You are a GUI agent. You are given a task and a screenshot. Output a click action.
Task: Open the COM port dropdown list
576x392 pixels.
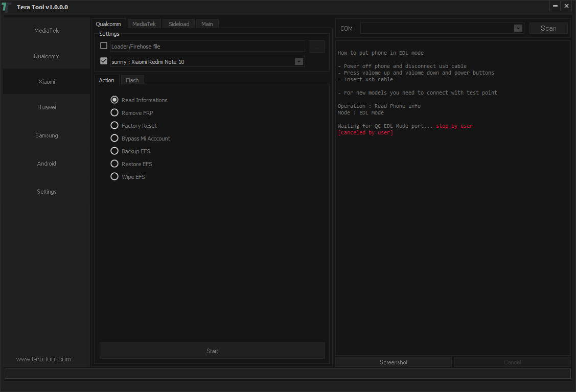tap(518, 28)
